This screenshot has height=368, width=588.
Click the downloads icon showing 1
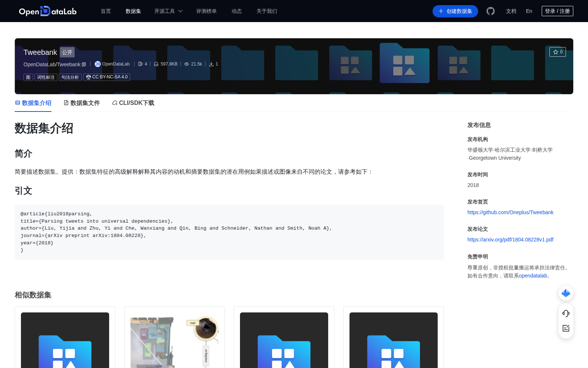[211, 64]
